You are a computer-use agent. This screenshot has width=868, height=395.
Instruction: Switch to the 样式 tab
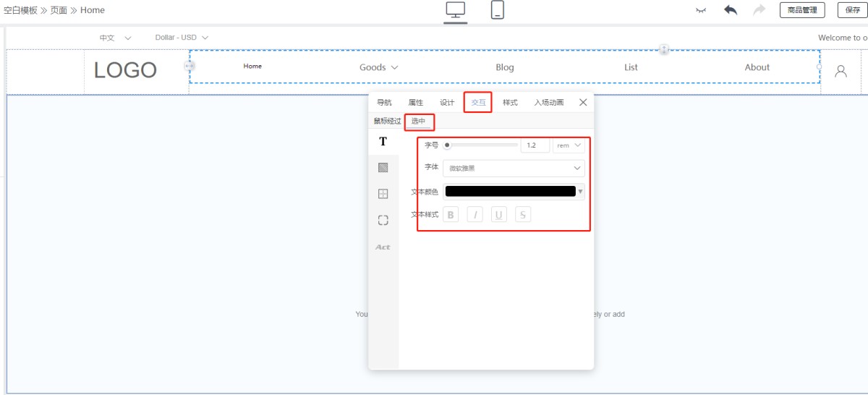pos(510,103)
